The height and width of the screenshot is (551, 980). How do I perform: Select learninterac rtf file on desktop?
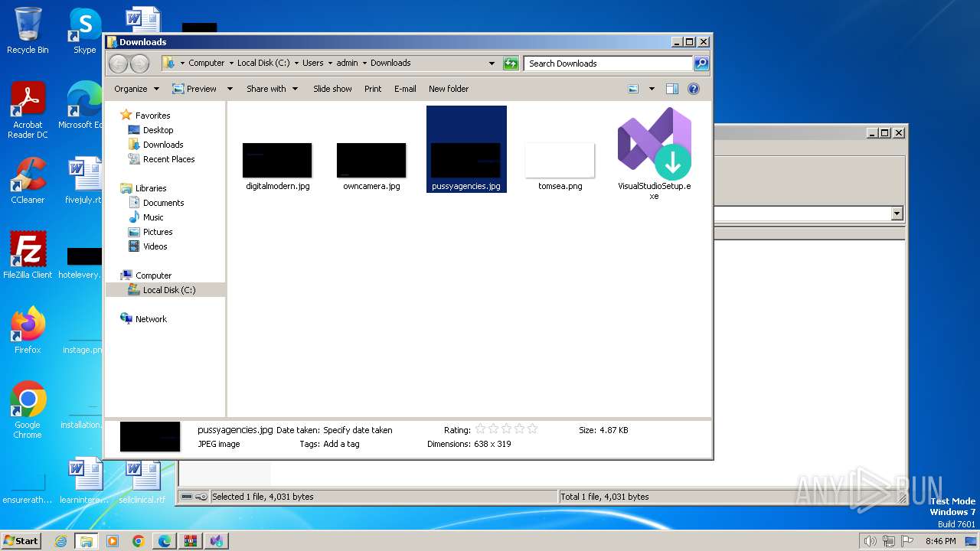click(x=84, y=481)
